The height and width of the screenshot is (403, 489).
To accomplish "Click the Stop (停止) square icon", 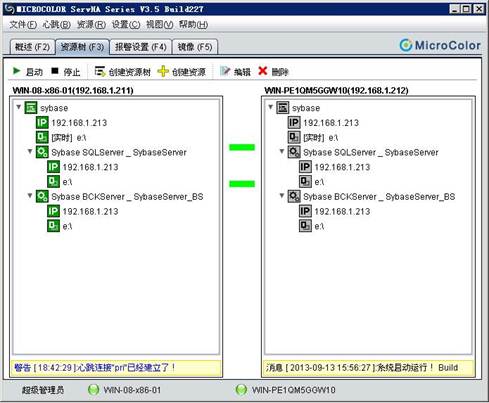I will tap(55, 71).
